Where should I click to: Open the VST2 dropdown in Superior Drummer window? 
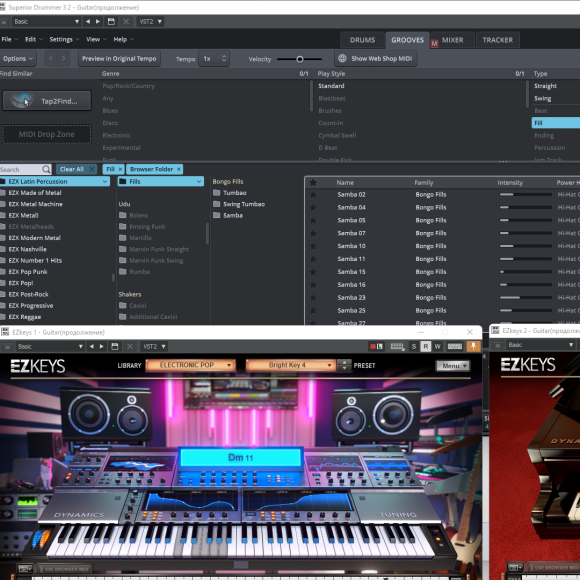(150, 21)
